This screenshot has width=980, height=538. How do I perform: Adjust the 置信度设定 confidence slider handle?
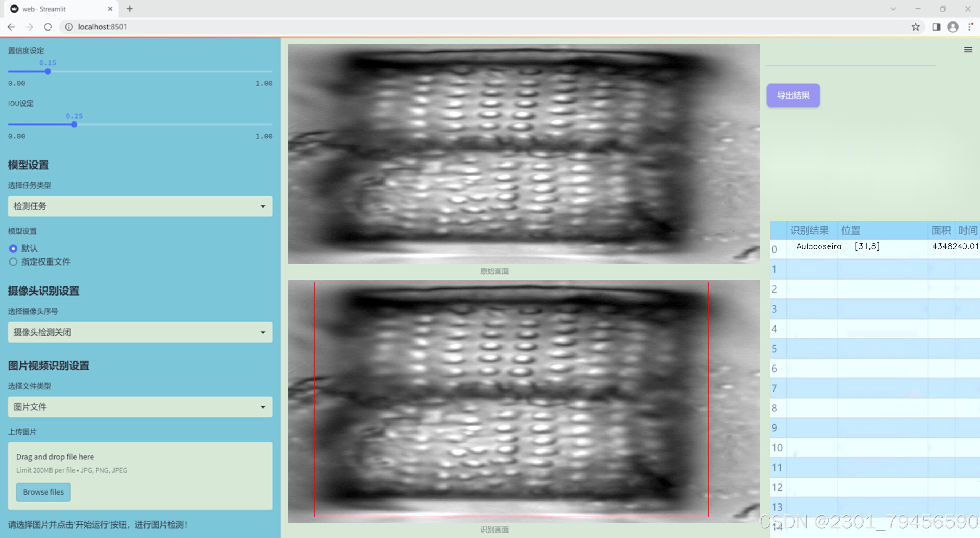point(48,72)
